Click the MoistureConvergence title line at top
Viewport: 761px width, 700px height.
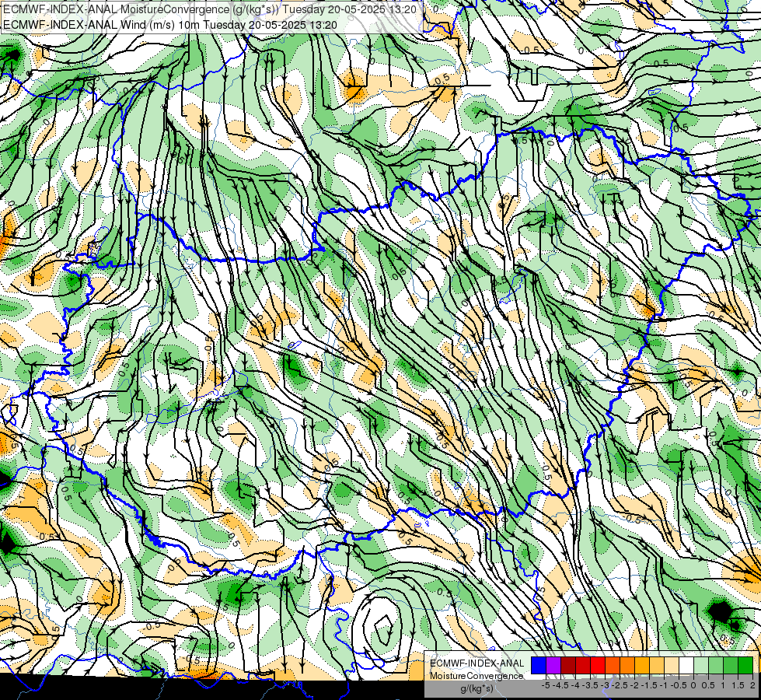(208, 9)
